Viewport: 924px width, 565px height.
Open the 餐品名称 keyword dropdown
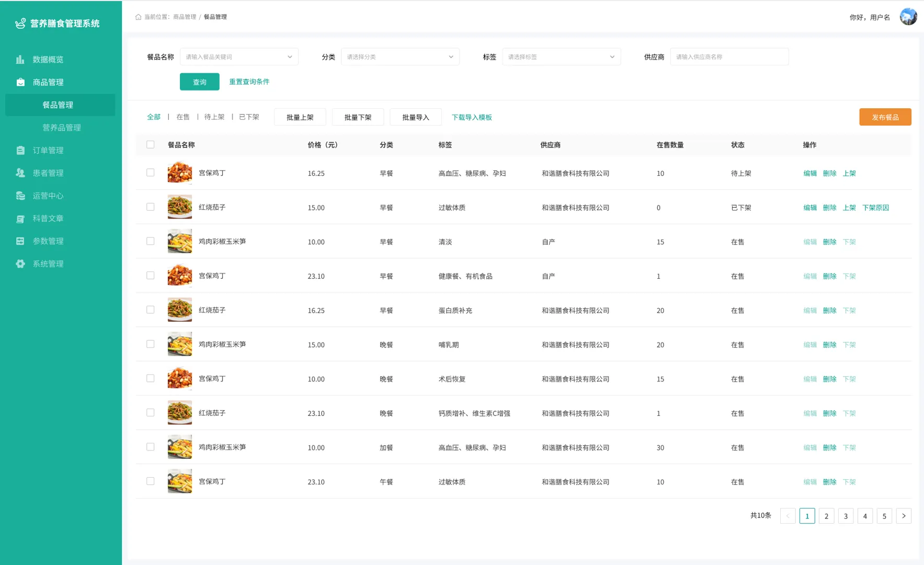coord(239,56)
